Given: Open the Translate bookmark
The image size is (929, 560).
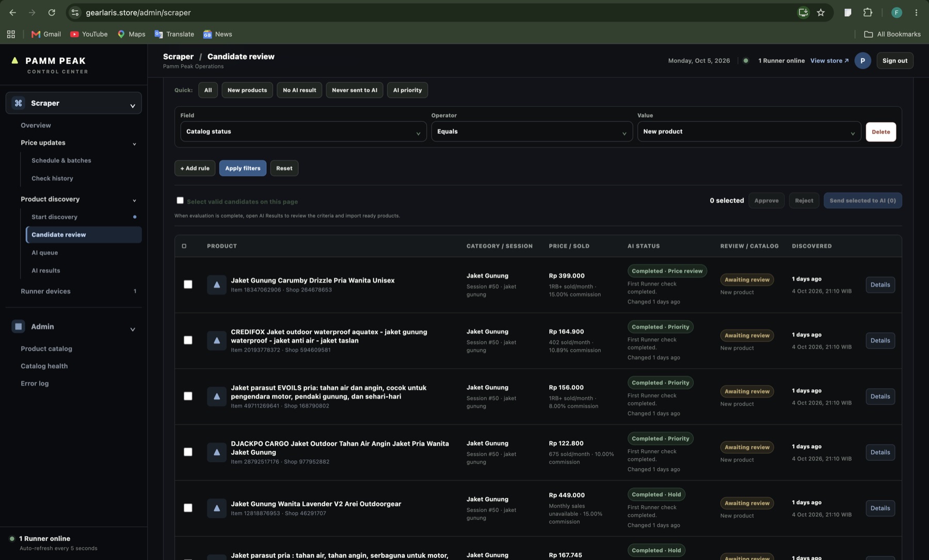Looking at the screenshot, I should click(x=174, y=34).
